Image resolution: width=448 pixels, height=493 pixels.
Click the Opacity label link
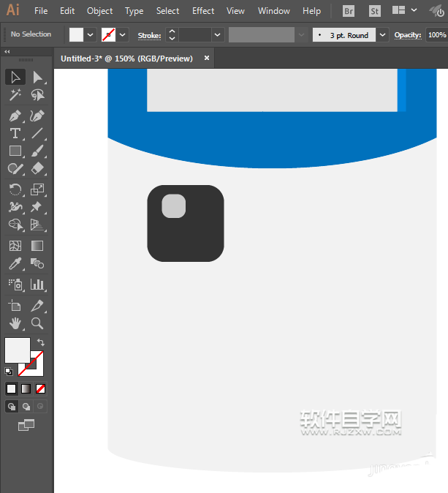click(x=408, y=35)
